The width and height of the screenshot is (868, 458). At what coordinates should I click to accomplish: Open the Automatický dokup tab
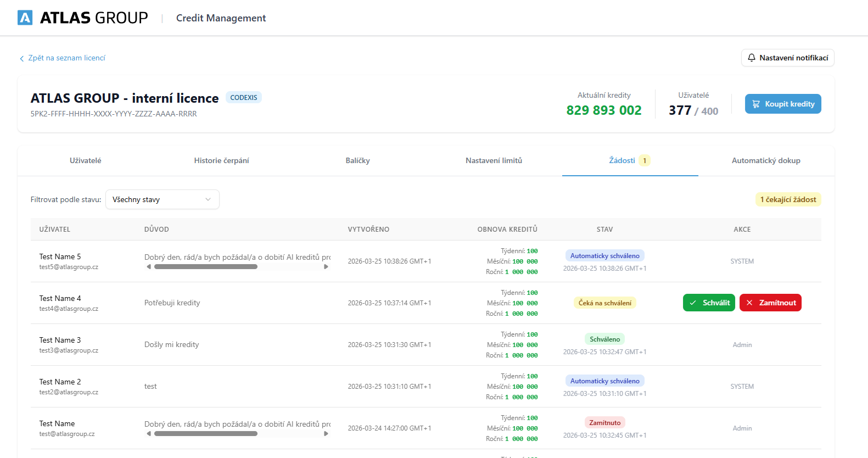(x=766, y=160)
